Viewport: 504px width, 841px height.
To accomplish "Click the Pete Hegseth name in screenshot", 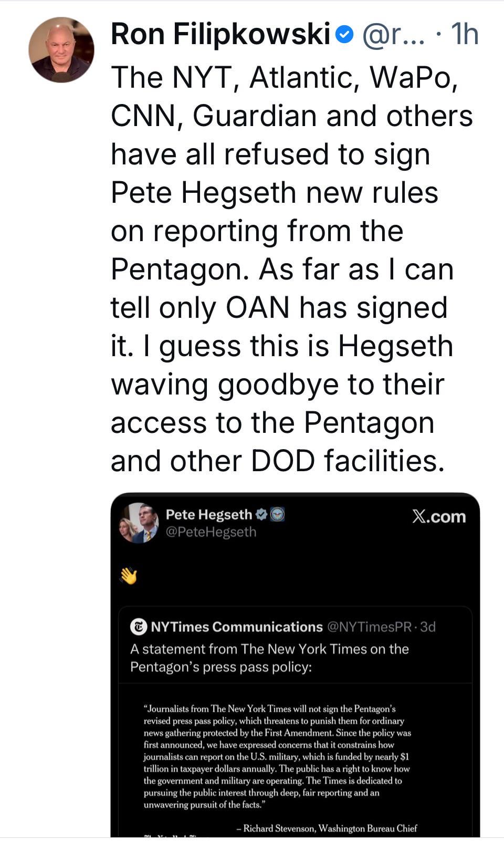I will tap(209, 514).
